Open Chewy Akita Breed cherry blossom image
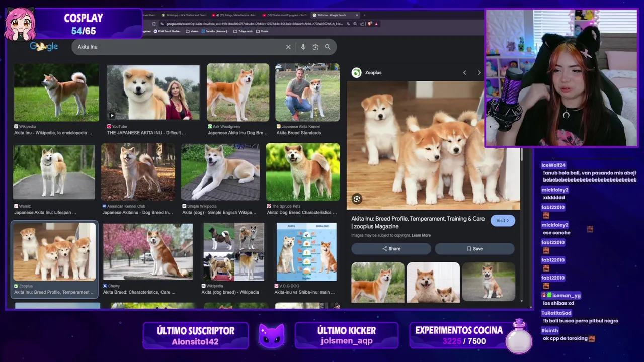 148,251
